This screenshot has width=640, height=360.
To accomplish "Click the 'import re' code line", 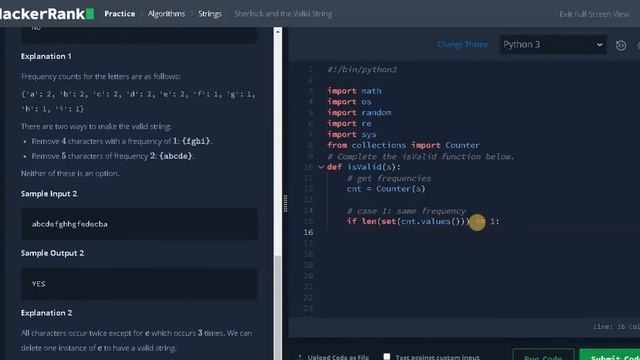I will click(349, 123).
